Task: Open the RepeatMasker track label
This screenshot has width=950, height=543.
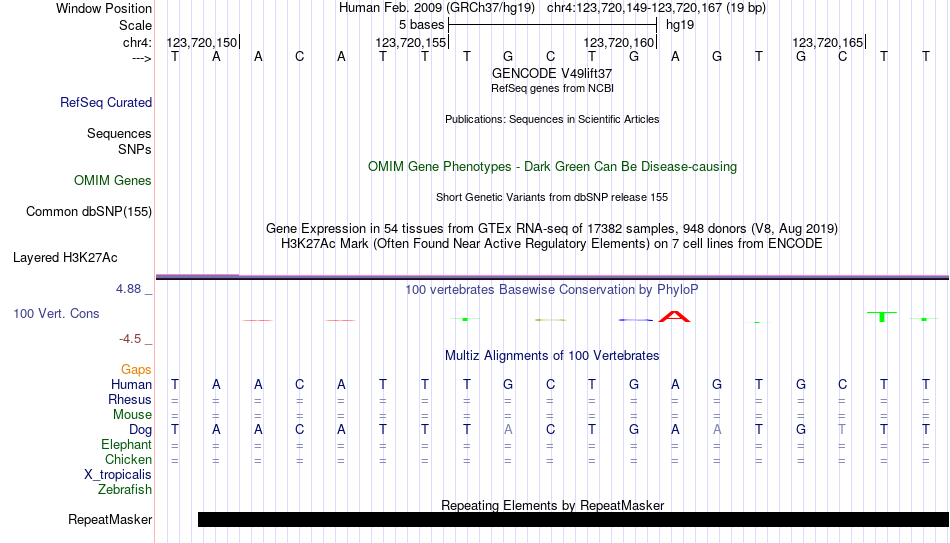Action: click(x=110, y=520)
